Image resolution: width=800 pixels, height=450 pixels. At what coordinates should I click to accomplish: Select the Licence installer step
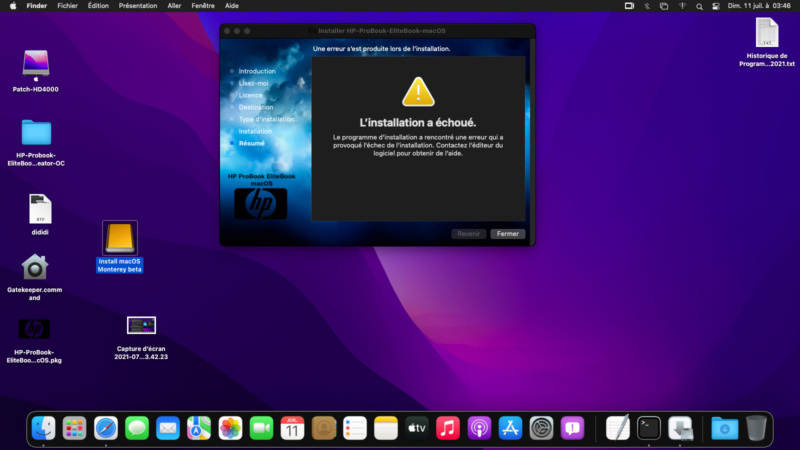[x=250, y=95]
